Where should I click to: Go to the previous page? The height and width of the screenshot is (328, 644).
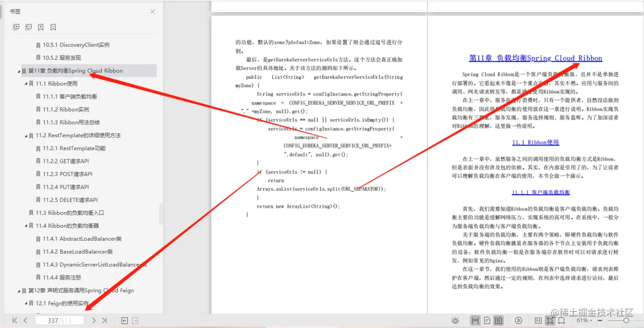pyautogui.click(x=25, y=321)
